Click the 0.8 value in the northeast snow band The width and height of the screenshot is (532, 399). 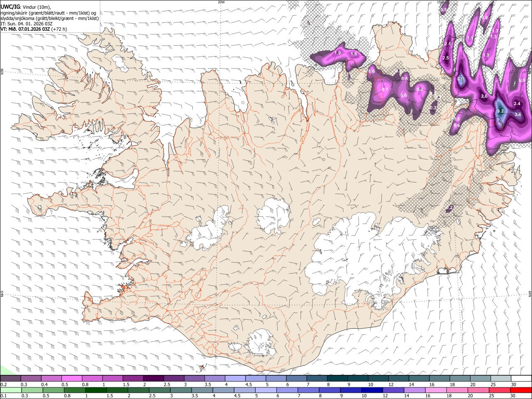[485, 17]
